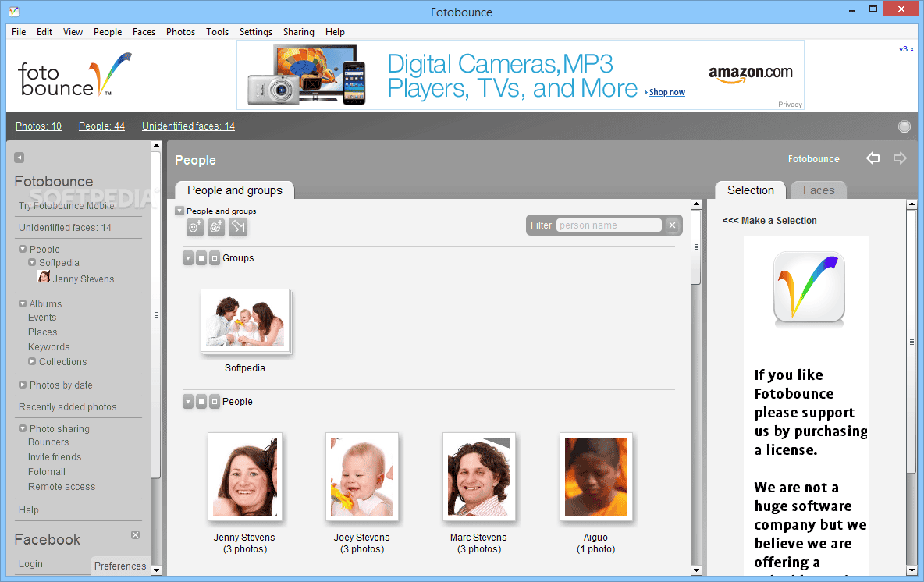
Task: Click the forward navigation arrow
Action: [x=900, y=158]
